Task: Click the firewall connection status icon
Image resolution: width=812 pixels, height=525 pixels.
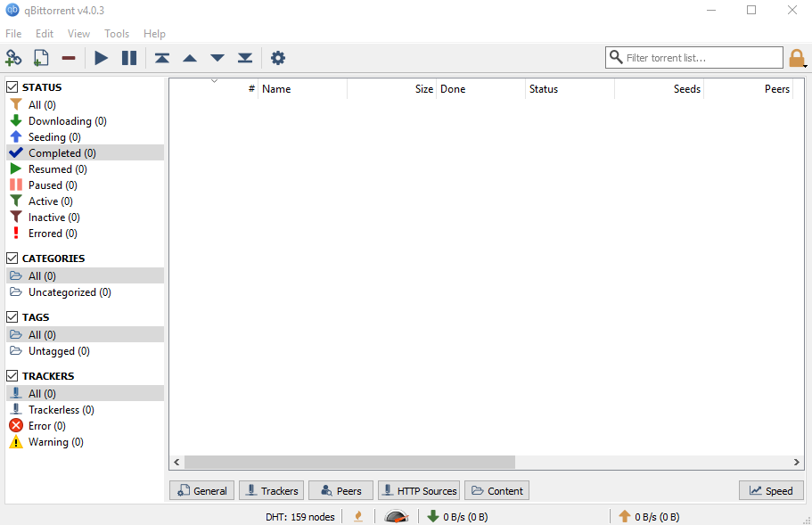Action: [x=358, y=516]
